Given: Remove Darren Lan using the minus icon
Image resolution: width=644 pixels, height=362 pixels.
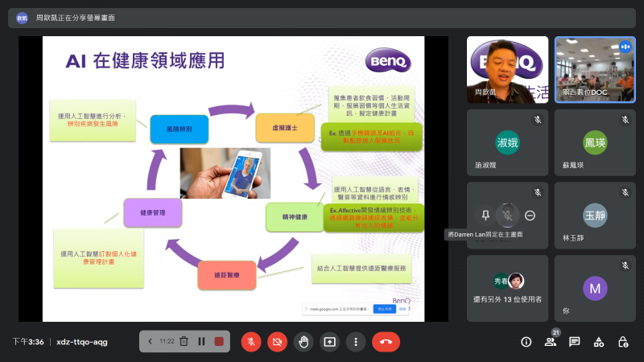Looking at the screenshot, I should point(530,215).
